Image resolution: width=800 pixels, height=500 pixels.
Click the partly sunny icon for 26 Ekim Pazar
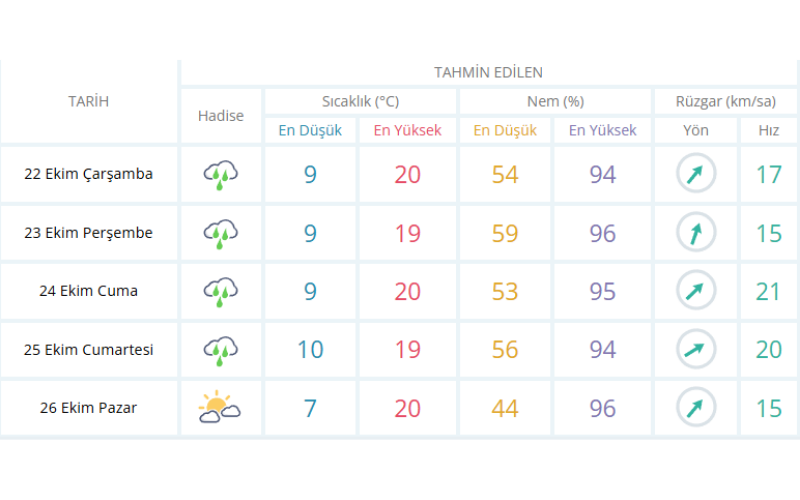[x=220, y=408]
